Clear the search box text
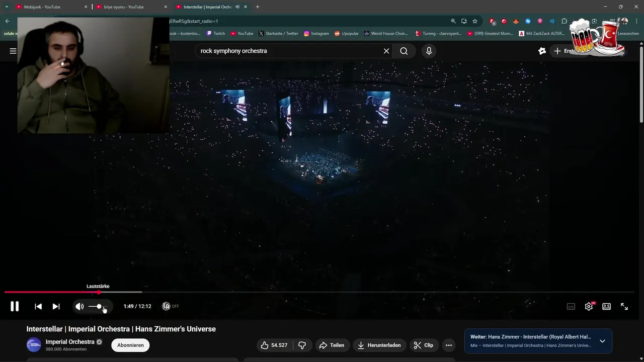Screen dimensions: 644x362 pos(386,51)
